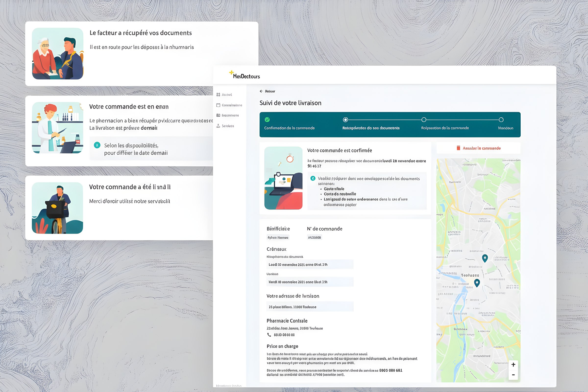Click the 'Prise en charge' heading

(282, 346)
